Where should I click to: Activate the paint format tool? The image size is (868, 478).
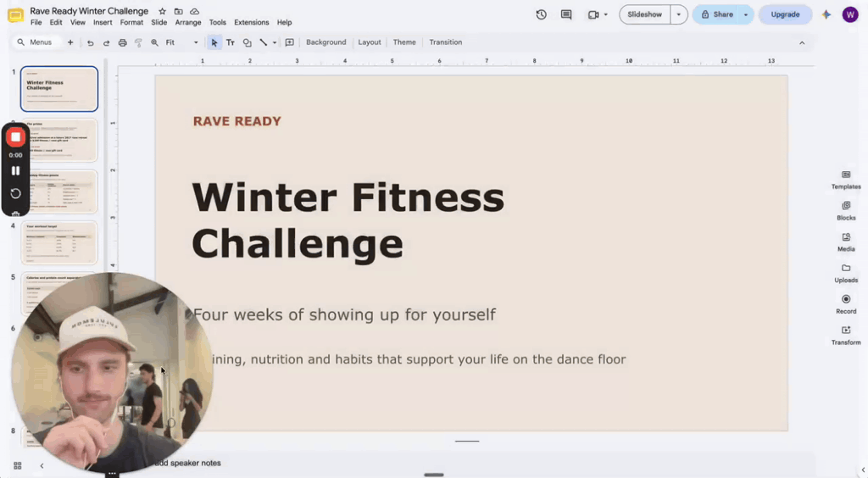click(138, 42)
